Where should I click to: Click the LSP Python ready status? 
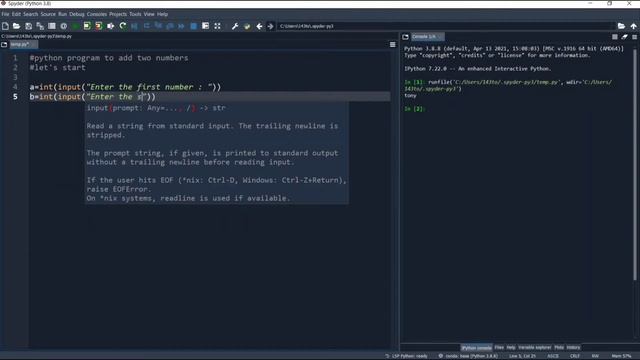(x=407, y=356)
